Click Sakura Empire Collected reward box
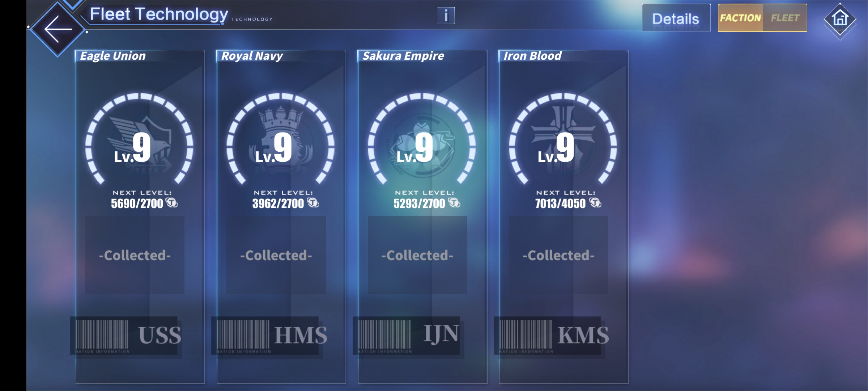Viewport: 868px width, 391px height. (417, 255)
